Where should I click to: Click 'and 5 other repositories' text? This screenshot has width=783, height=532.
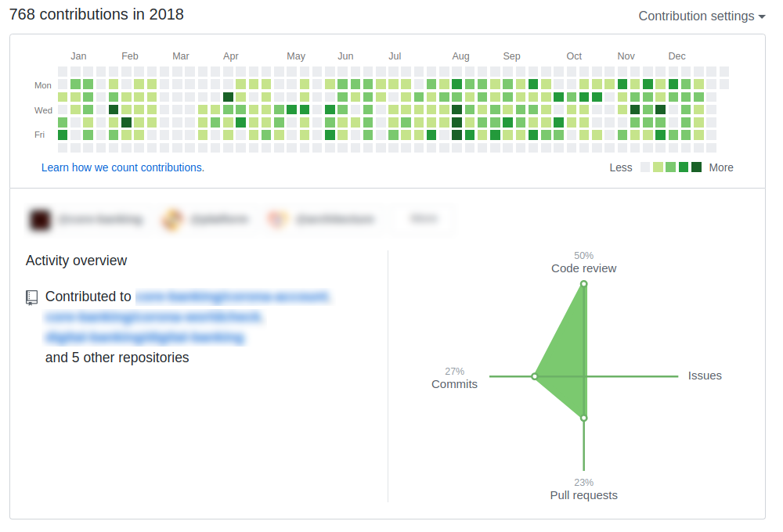[117, 358]
